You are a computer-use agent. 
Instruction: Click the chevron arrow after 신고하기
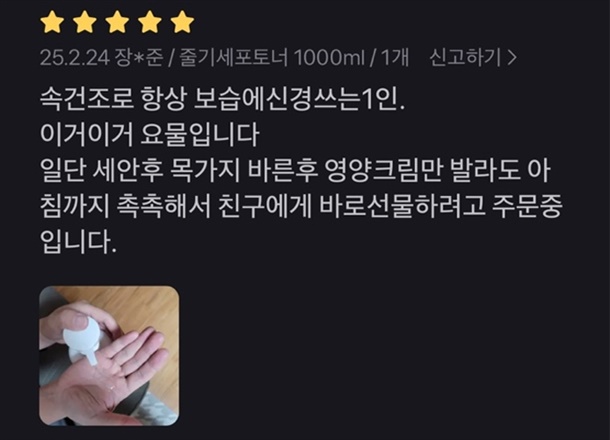click(x=513, y=58)
